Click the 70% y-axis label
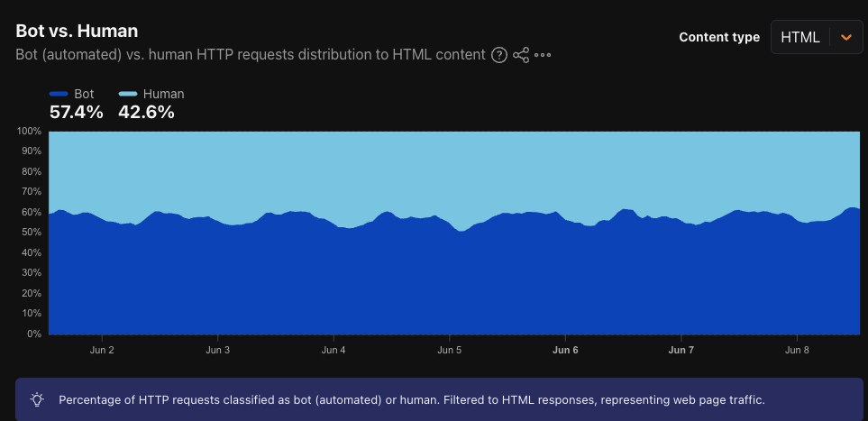The width and height of the screenshot is (868, 421). coord(31,192)
